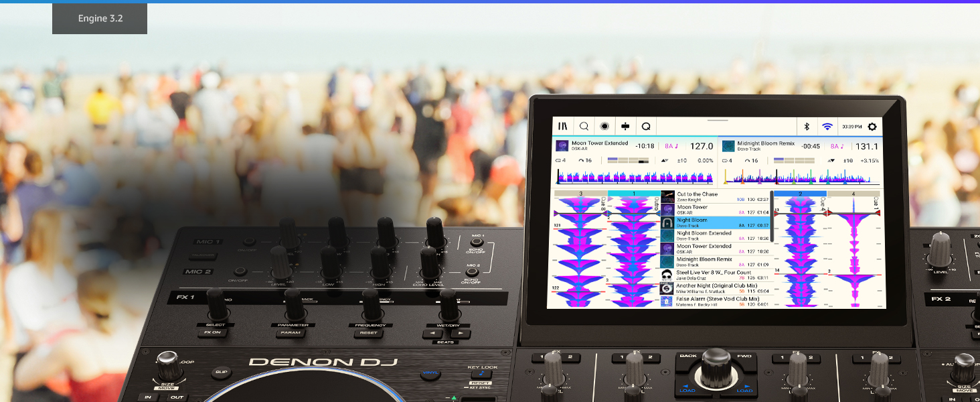The width and height of the screenshot is (980, 402).
Task: Switch to deck 1 waveform tab
Action: 634,194
